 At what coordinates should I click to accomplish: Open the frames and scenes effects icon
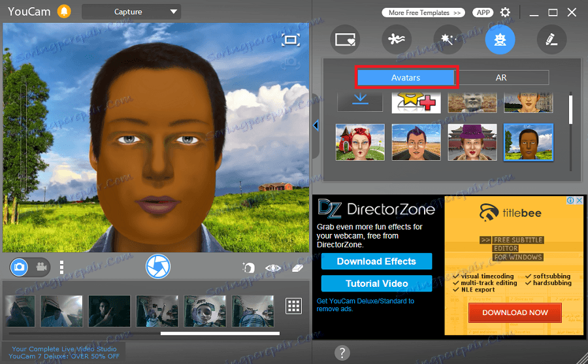(x=345, y=39)
